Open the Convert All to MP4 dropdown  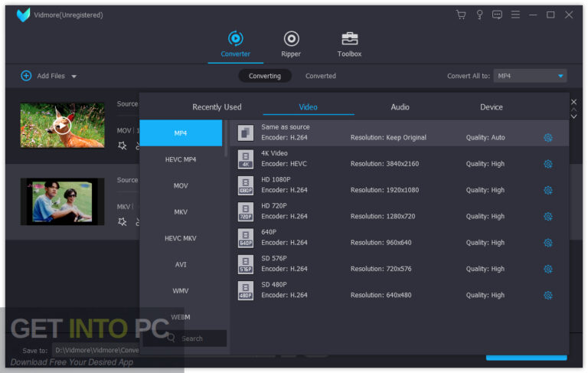[x=530, y=76]
